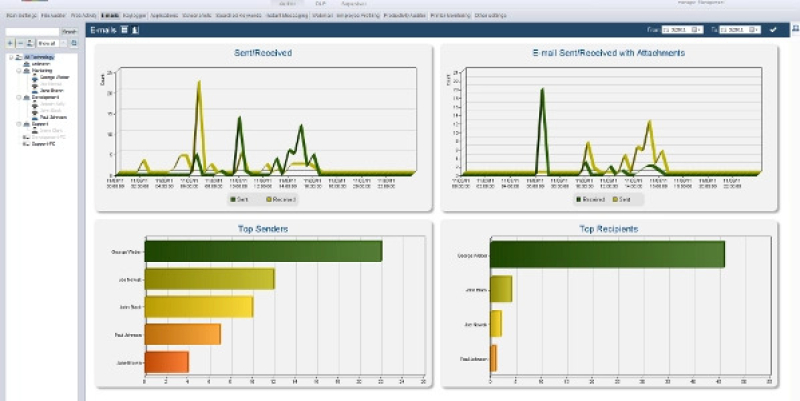
Task: Click the minus icon above the tree
Action: (20, 43)
